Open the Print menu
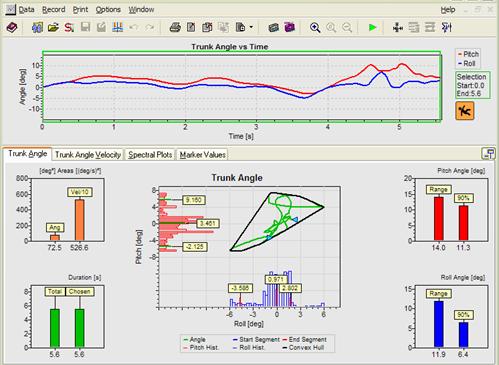 click(x=80, y=10)
